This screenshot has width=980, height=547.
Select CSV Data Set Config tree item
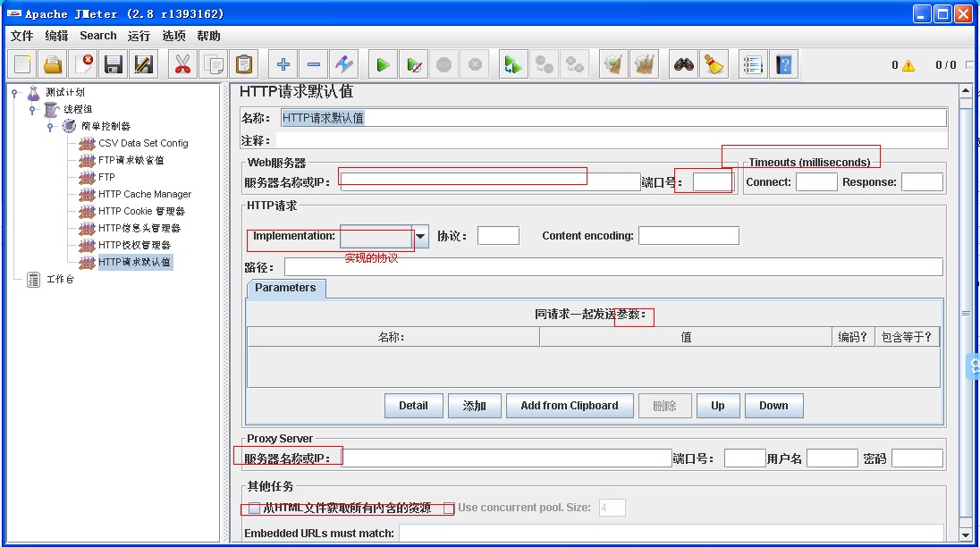pyautogui.click(x=143, y=143)
